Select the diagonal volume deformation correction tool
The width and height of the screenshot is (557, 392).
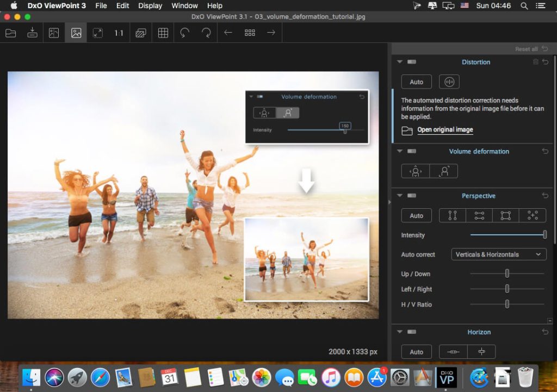[x=444, y=171]
